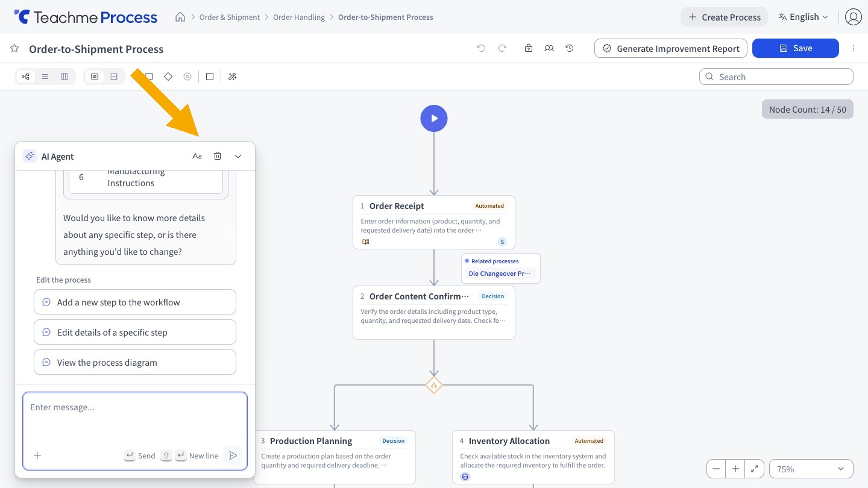Click Generate Improvement Report

coord(671,48)
